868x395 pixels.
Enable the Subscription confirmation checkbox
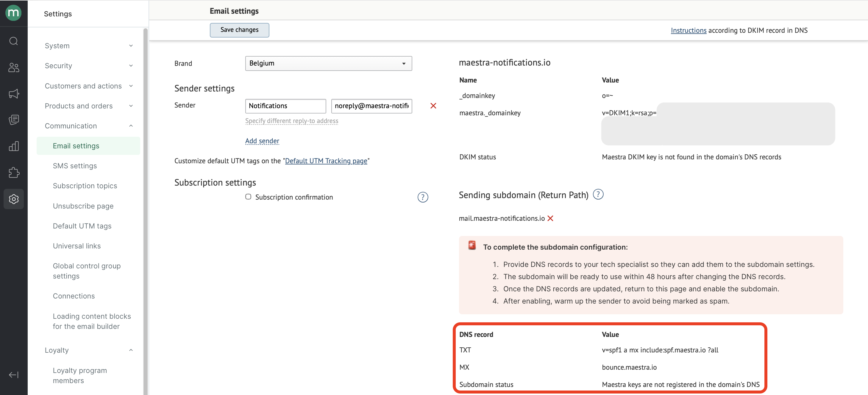pos(248,197)
